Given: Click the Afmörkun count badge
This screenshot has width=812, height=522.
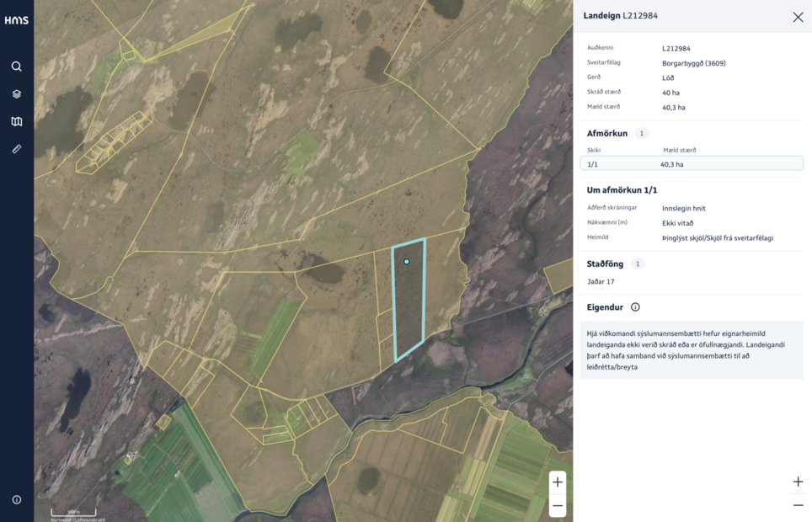Looking at the screenshot, I should [x=642, y=134].
